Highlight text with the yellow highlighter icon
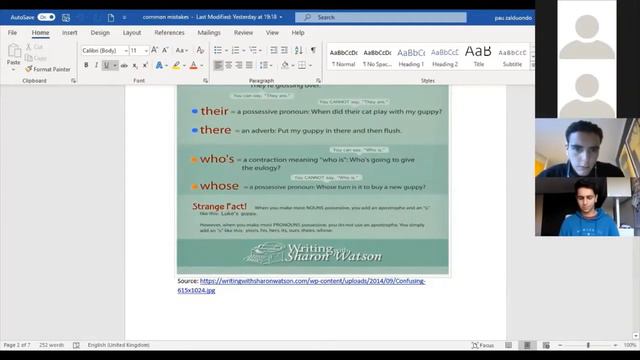Viewport: 640px width, 360px height. point(176,65)
